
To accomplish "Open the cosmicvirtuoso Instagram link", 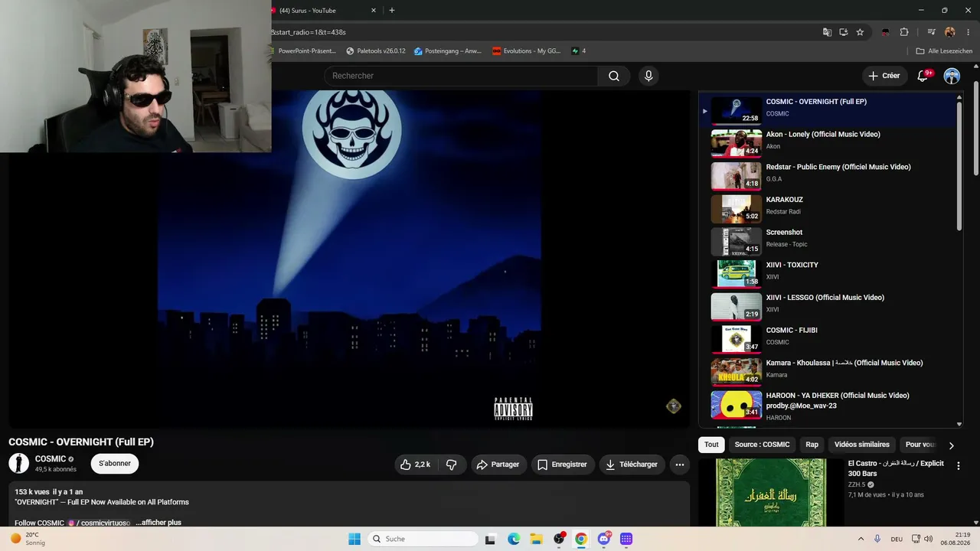I will (98, 523).
